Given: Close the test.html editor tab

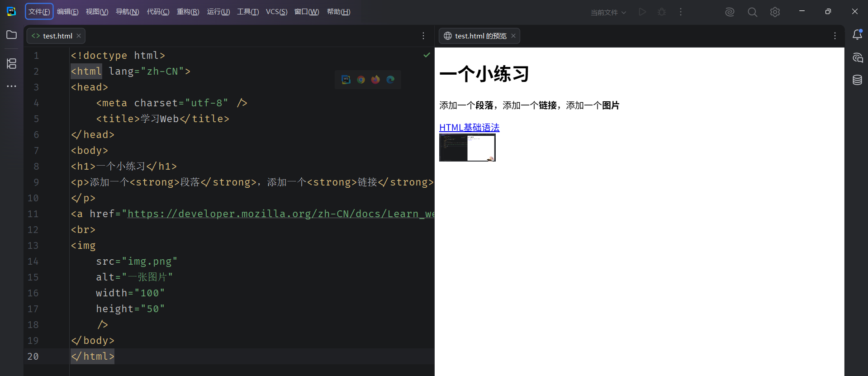Looking at the screenshot, I should tap(79, 36).
